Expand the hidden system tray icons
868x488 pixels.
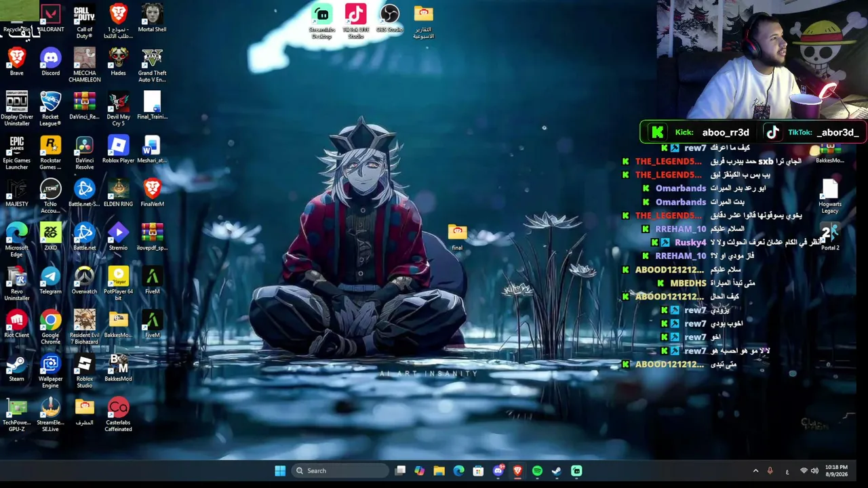(x=755, y=471)
